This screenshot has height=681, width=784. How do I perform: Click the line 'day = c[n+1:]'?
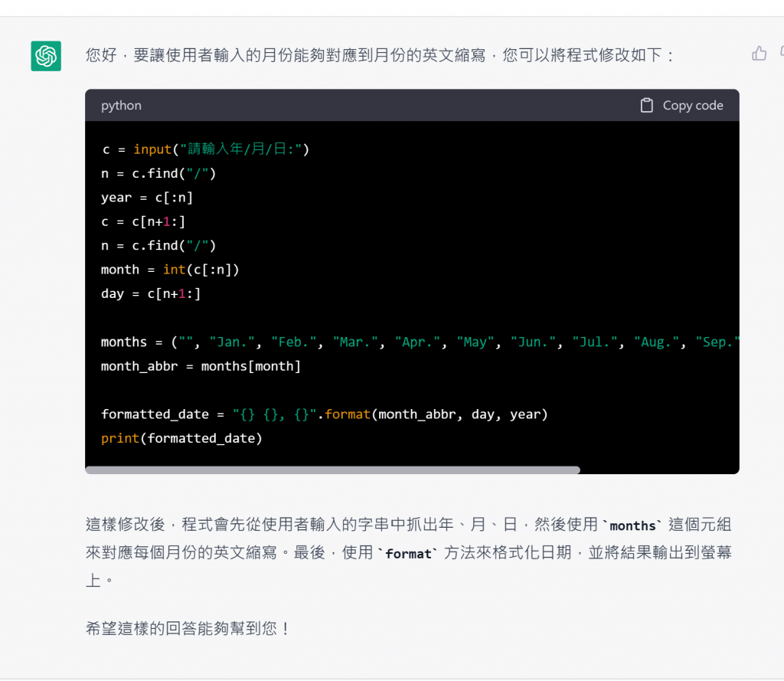[151, 293]
